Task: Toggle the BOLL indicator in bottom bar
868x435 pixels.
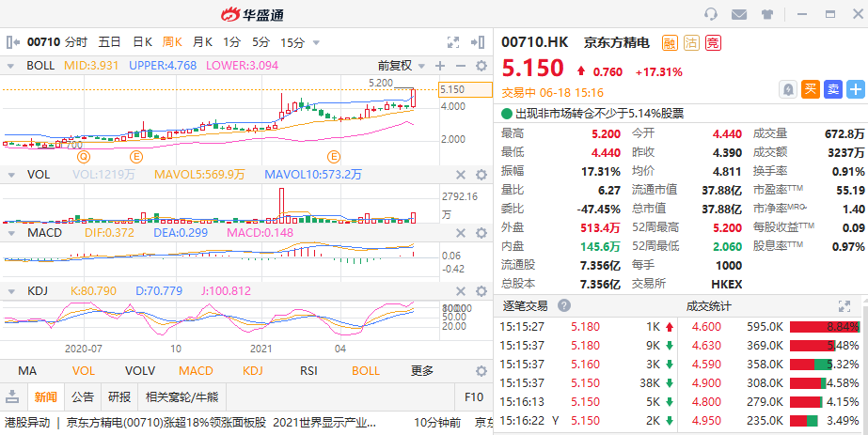Action: tap(366, 371)
